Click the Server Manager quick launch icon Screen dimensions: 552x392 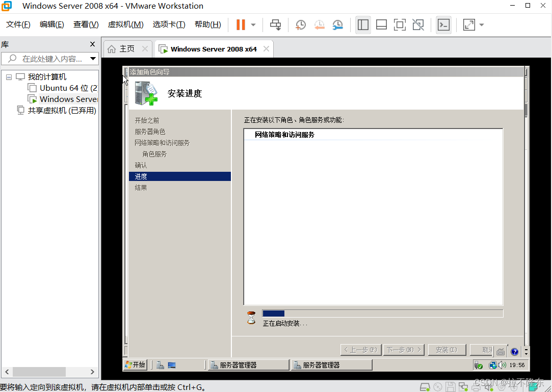coord(160,365)
